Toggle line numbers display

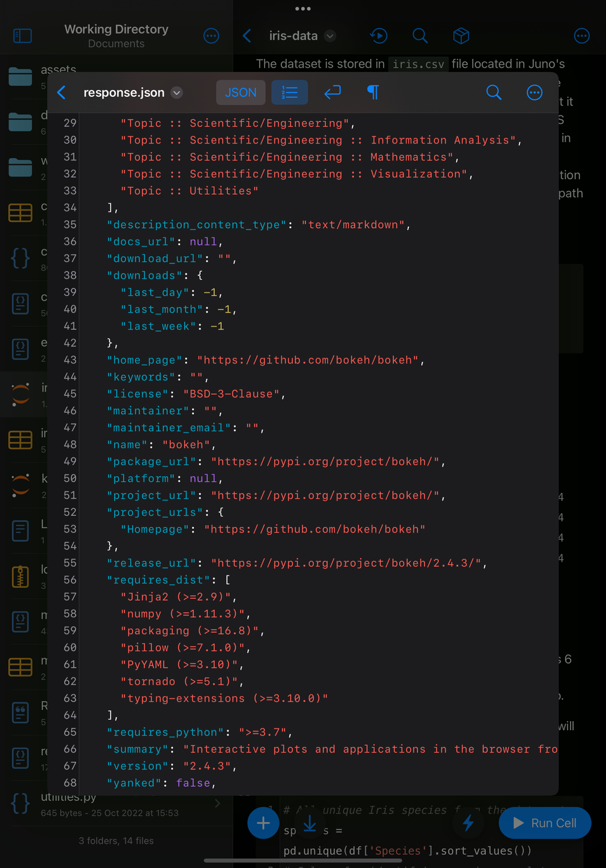pos(289,93)
